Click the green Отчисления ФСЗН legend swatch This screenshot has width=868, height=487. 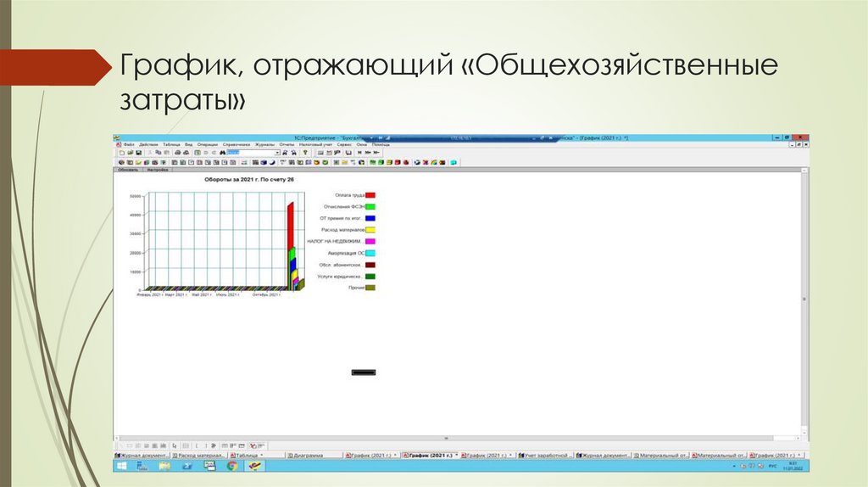coord(370,207)
